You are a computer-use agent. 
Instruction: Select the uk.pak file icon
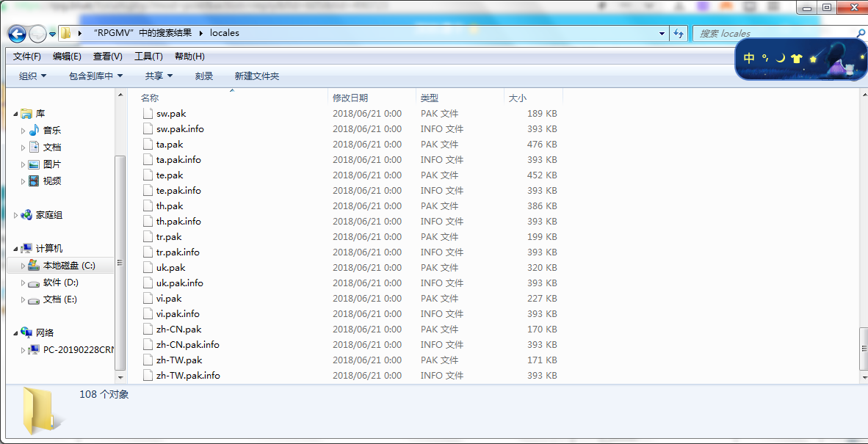[x=148, y=268]
